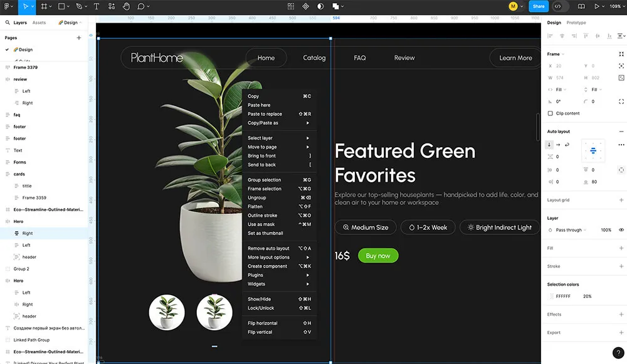Viewport: 627px width, 364px height.
Task: Click the Align horizontal centers icon
Action: (562, 36)
